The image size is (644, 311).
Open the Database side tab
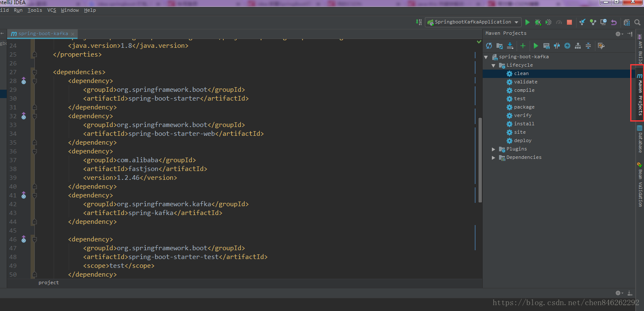pyautogui.click(x=640, y=138)
